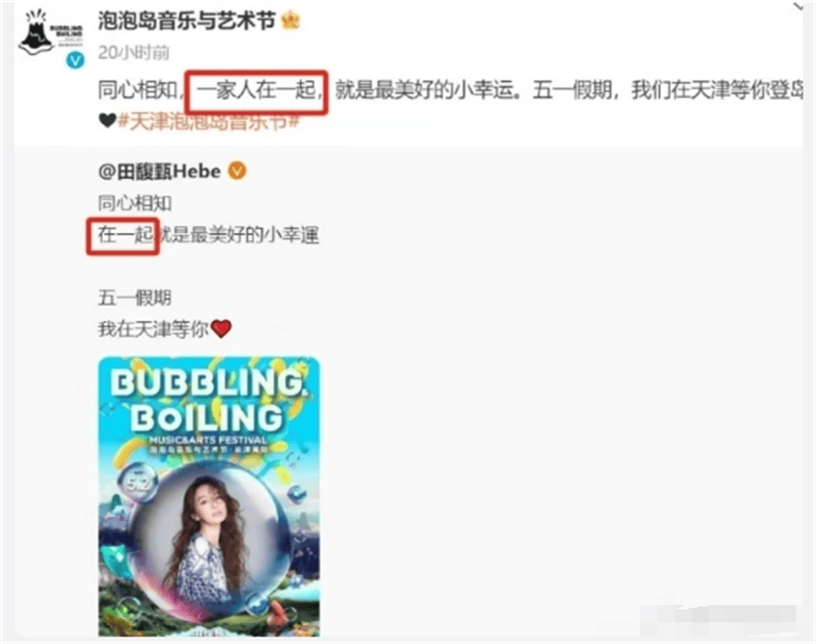Open the Bubbling Boiling festival poster image
816x644 pixels.
tap(209, 496)
